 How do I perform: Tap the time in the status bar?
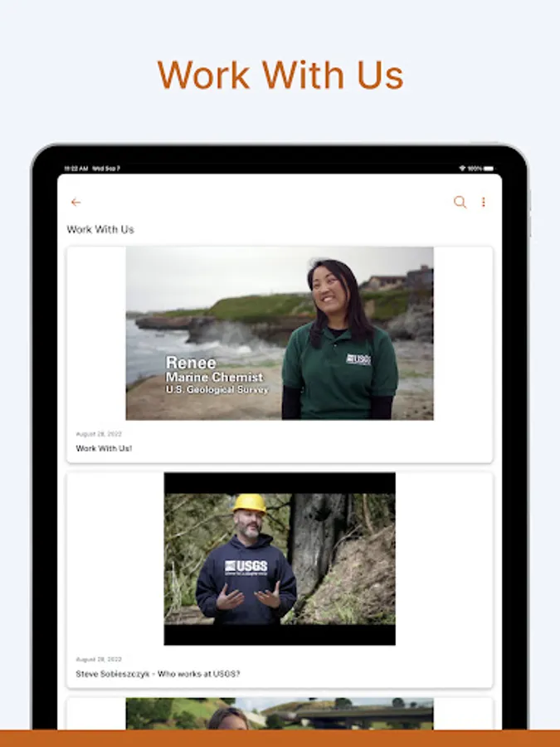pos(76,168)
